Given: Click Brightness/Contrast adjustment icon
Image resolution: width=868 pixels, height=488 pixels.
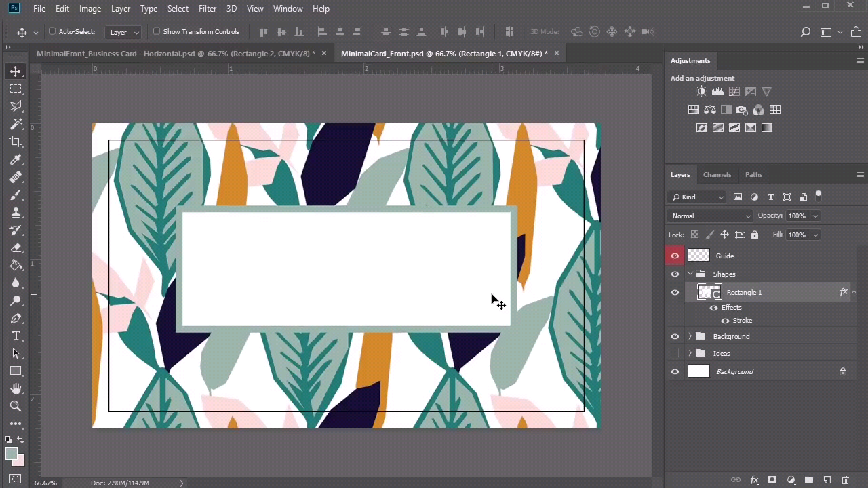Looking at the screenshot, I should click(x=701, y=91).
